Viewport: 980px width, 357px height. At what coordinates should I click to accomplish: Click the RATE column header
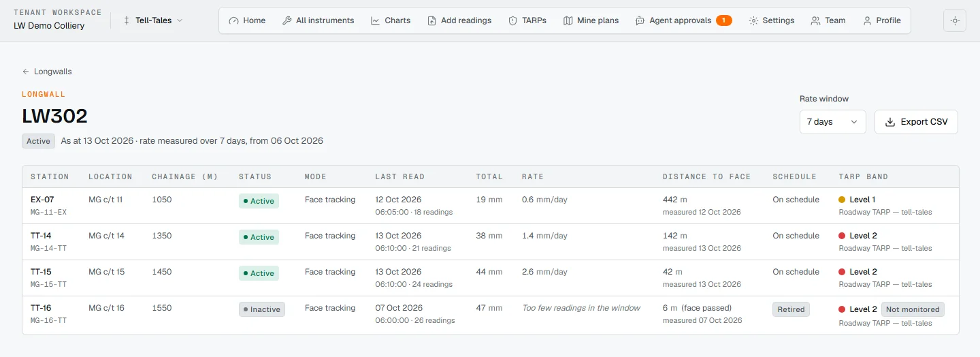pos(533,176)
